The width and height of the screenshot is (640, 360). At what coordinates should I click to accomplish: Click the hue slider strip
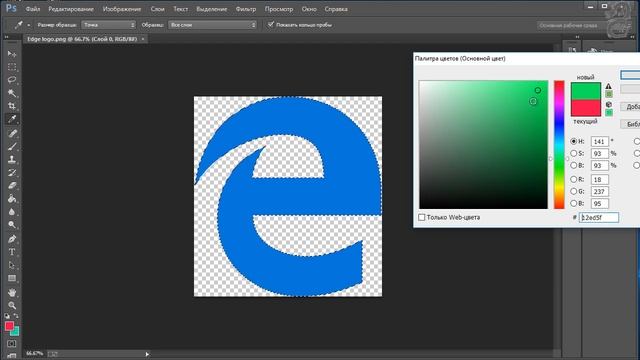[559, 145]
